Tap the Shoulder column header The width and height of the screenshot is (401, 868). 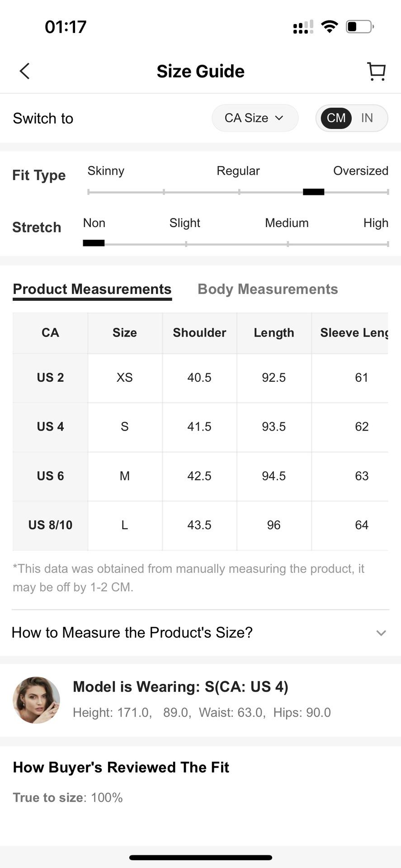pyautogui.click(x=199, y=332)
